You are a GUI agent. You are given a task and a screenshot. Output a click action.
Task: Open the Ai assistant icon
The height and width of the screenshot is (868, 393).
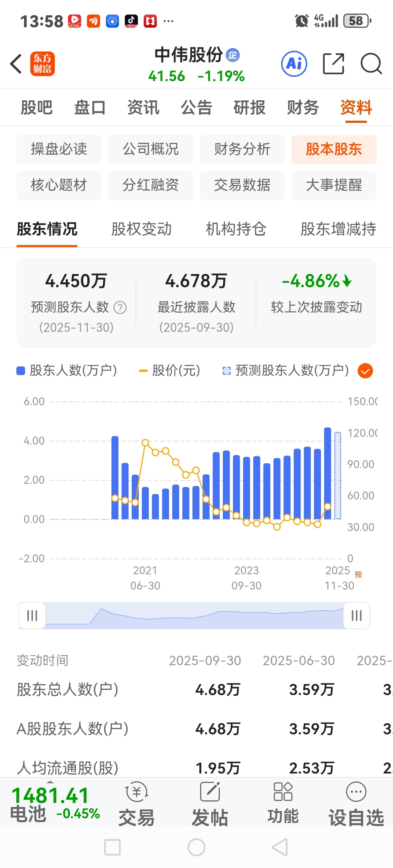point(294,64)
